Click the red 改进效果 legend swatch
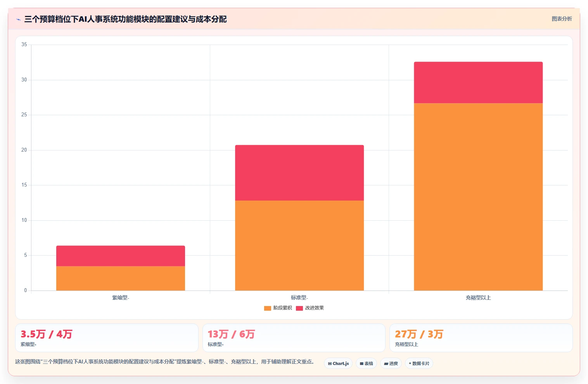This screenshot has height=384, width=588. click(x=299, y=308)
